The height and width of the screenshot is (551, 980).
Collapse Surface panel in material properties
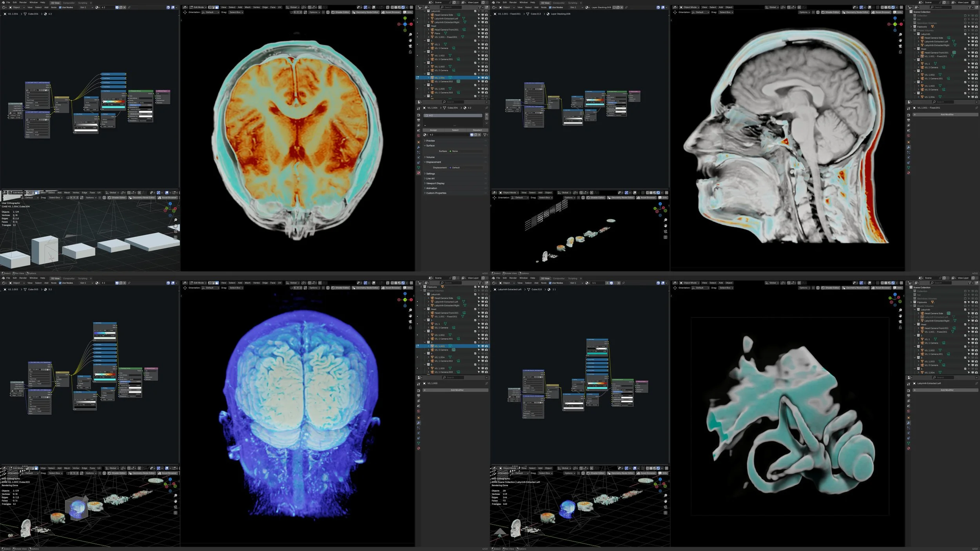point(430,146)
